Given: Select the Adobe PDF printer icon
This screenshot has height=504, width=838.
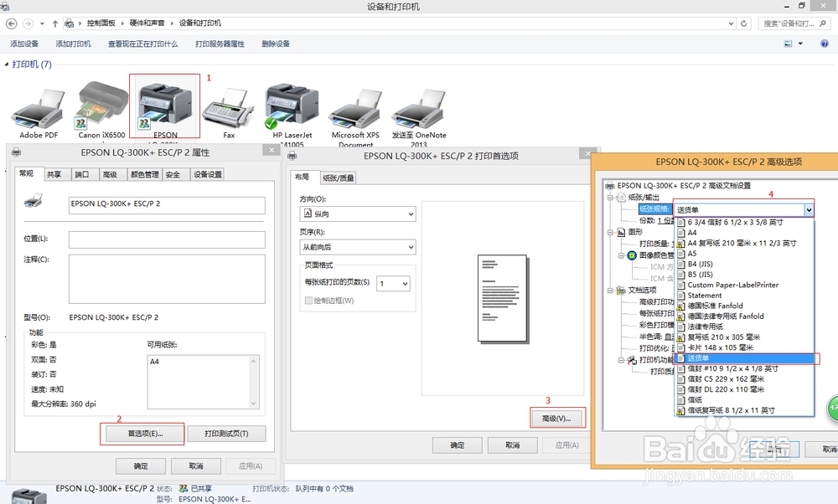Looking at the screenshot, I should [x=39, y=110].
